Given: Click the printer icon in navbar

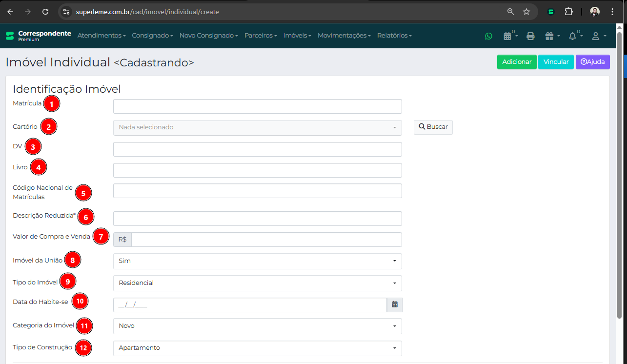Looking at the screenshot, I should click(x=530, y=36).
